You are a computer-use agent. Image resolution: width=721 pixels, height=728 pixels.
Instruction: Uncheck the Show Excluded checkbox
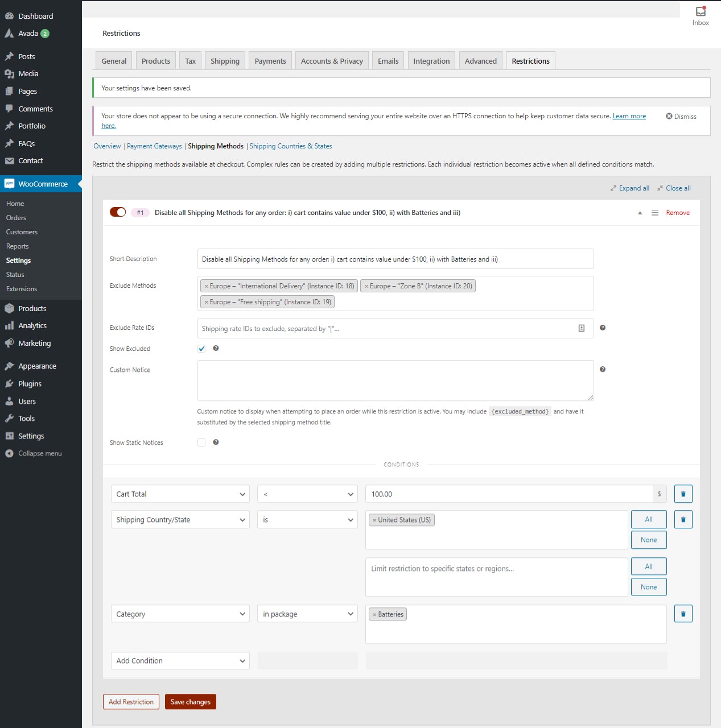coord(201,349)
